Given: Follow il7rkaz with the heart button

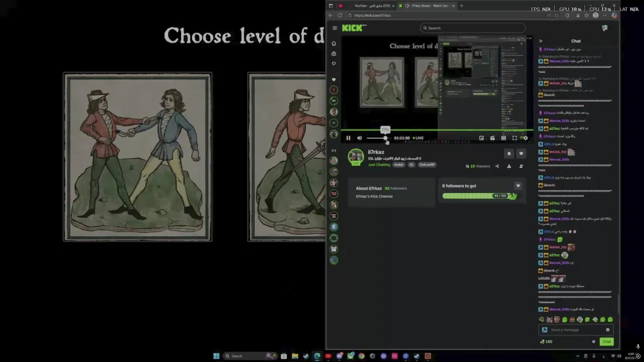Looking at the screenshot, I should tap(521, 154).
